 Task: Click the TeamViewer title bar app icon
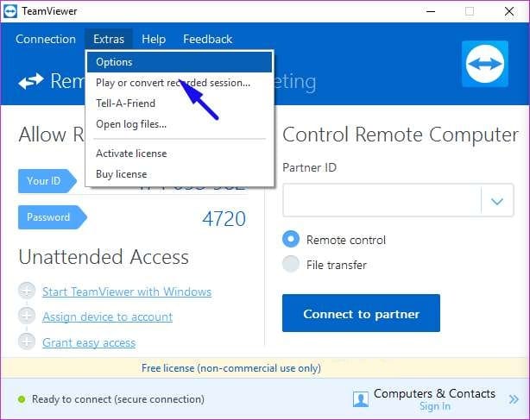click(x=10, y=11)
